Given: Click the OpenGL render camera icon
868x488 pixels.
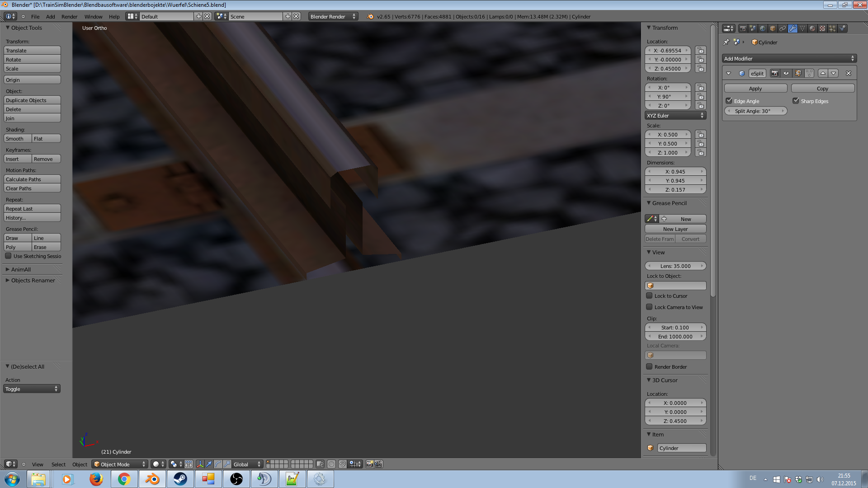Looking at the screenshot, I should point(369,464).
